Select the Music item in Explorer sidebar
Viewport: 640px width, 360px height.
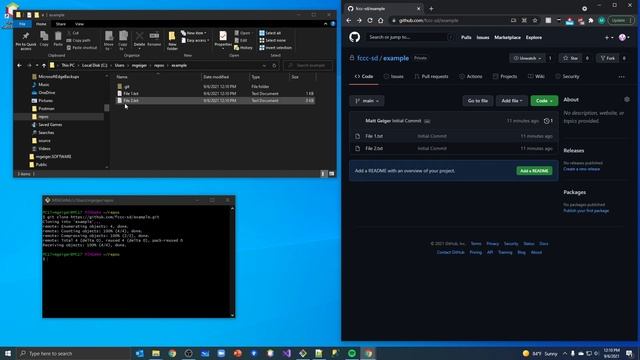tap(44, 84)
